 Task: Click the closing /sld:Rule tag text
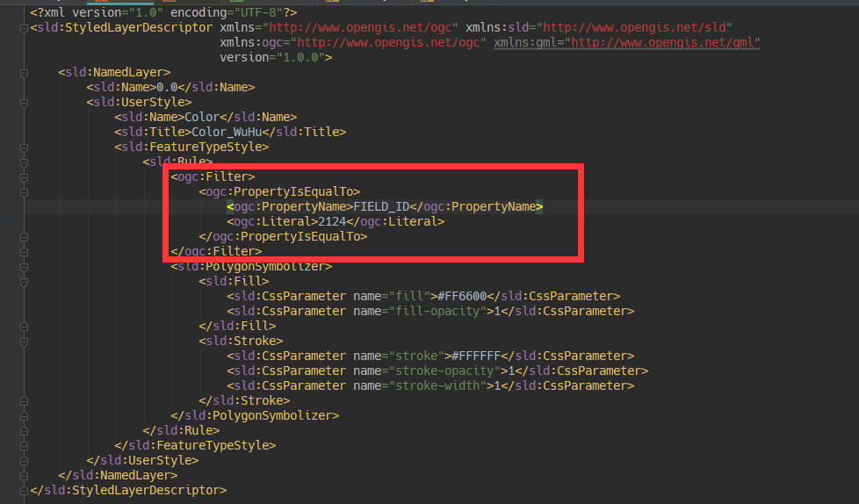coord(181,430)
